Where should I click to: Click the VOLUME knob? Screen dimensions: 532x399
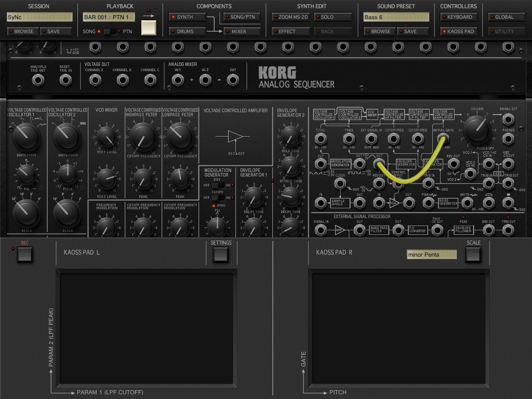pos(477,129)
